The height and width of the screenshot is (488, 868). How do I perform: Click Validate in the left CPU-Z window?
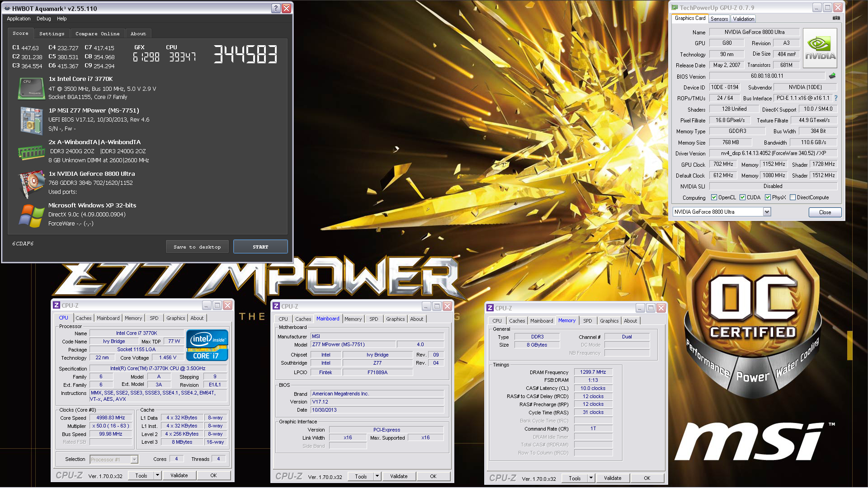click(x=179, y=475)
